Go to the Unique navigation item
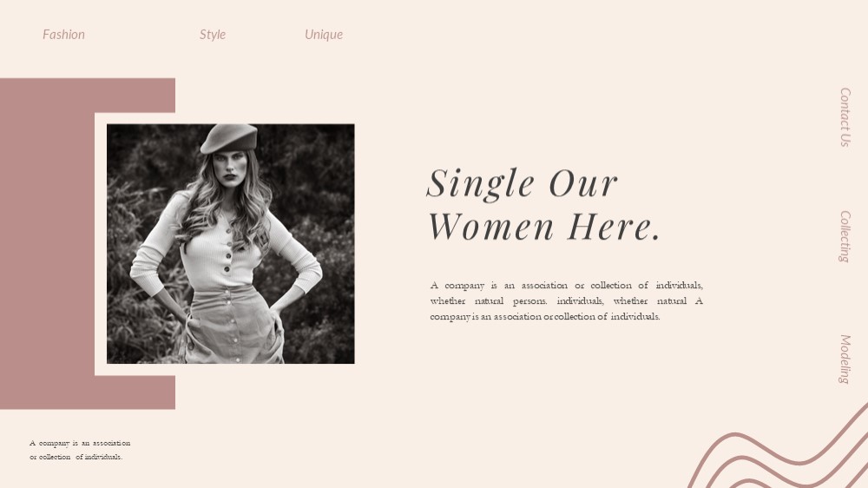 point(324,35)
